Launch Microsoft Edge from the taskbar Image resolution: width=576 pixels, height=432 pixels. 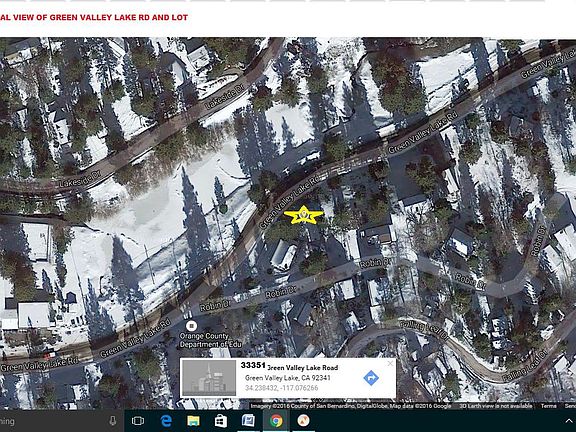click(166, 421)
